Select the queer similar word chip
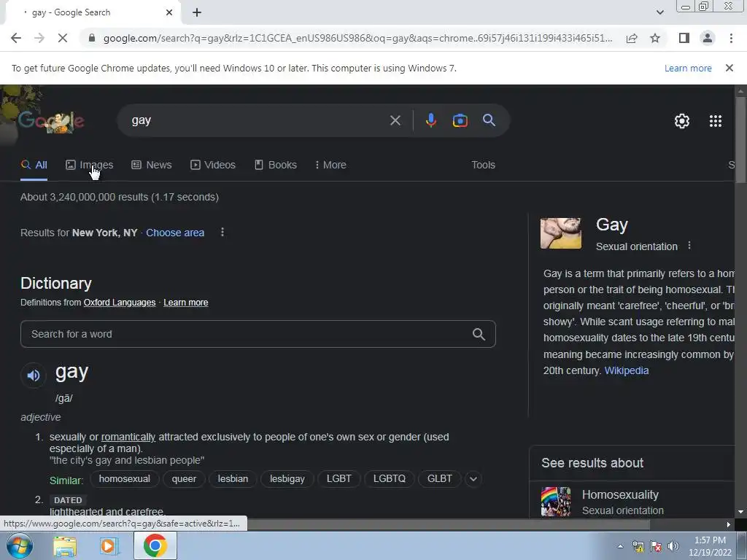Screen dimensions: 747x560 [x=184, y=479]
